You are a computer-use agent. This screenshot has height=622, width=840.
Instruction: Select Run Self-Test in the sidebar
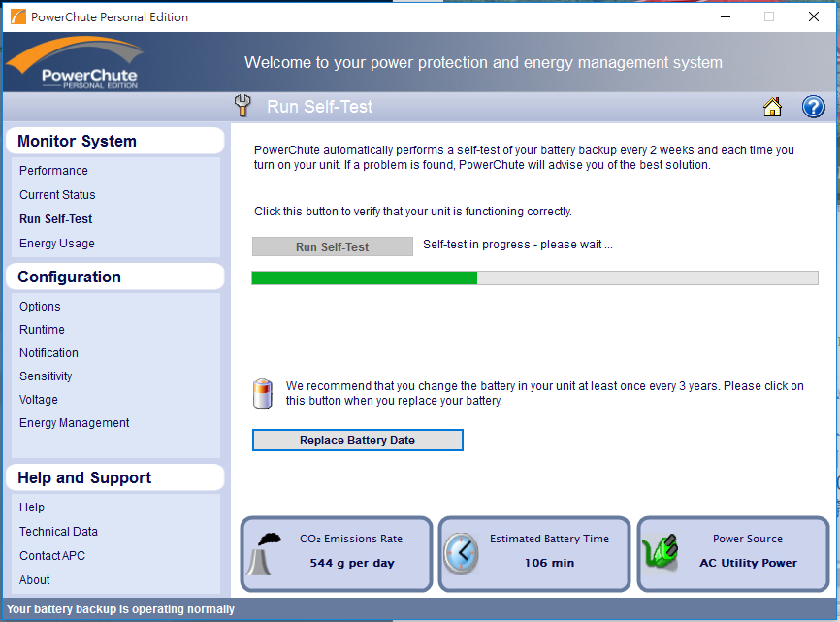coord(55,218)
